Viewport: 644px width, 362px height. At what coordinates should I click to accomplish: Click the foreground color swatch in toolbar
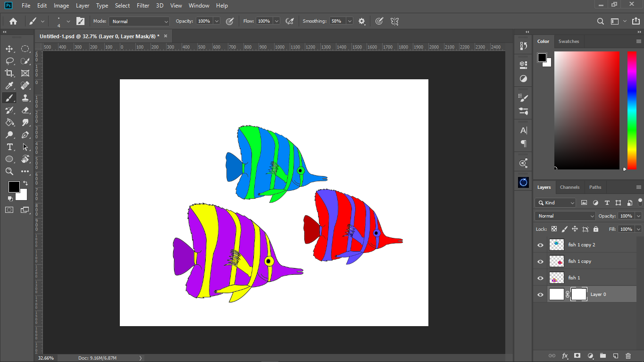13,186
